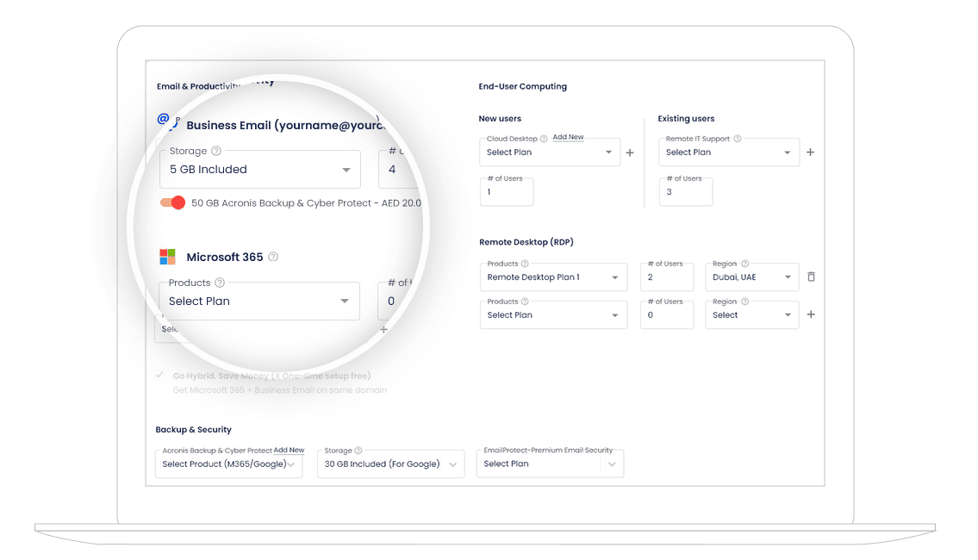
Task: Check the Go Hybrid. Save Money checkbox
Action: pos(159,376)
